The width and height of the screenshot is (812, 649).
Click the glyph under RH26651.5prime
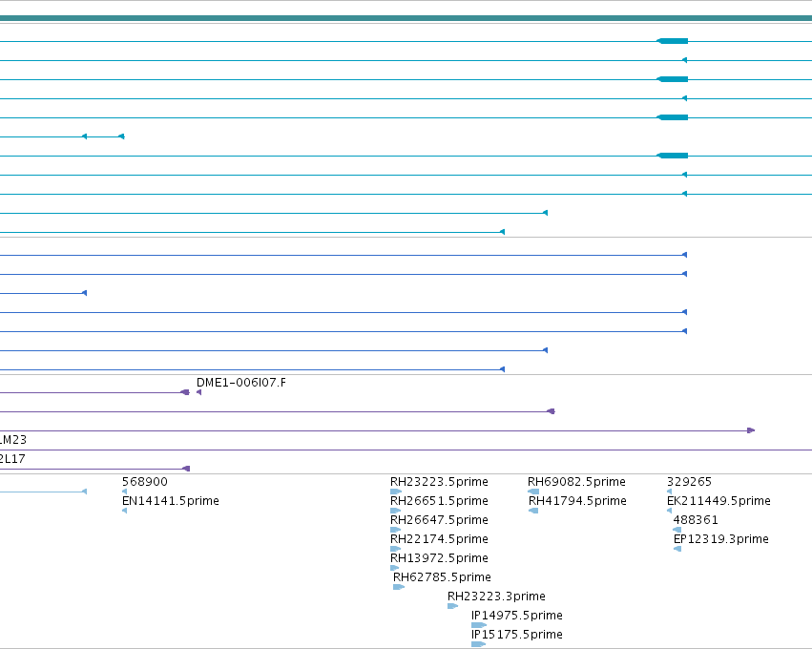(x=396, y=511)
